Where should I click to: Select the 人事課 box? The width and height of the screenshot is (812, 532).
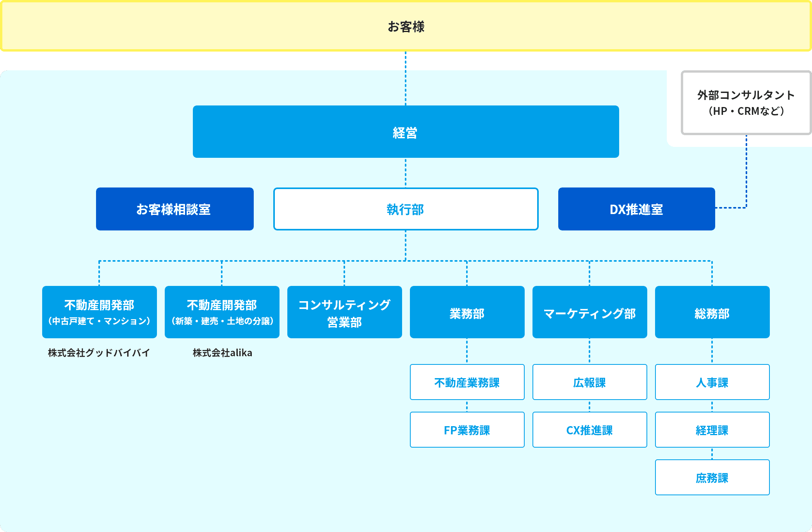tap(712, 382)
